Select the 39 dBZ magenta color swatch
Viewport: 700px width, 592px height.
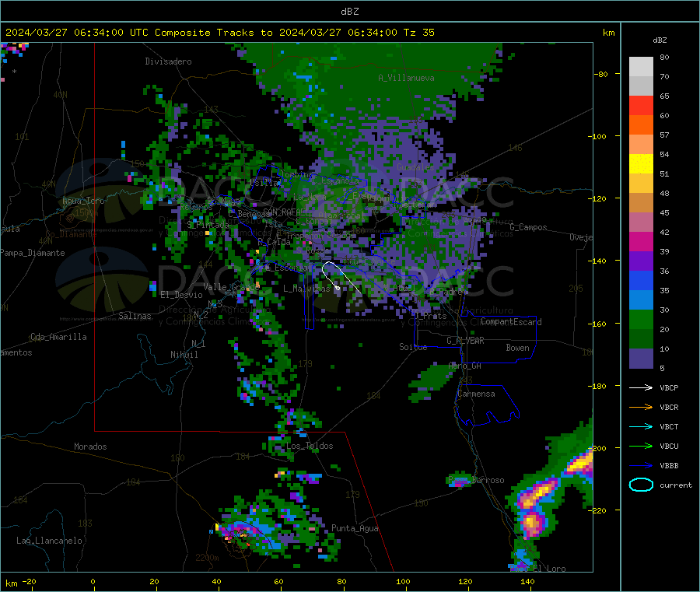641,241
